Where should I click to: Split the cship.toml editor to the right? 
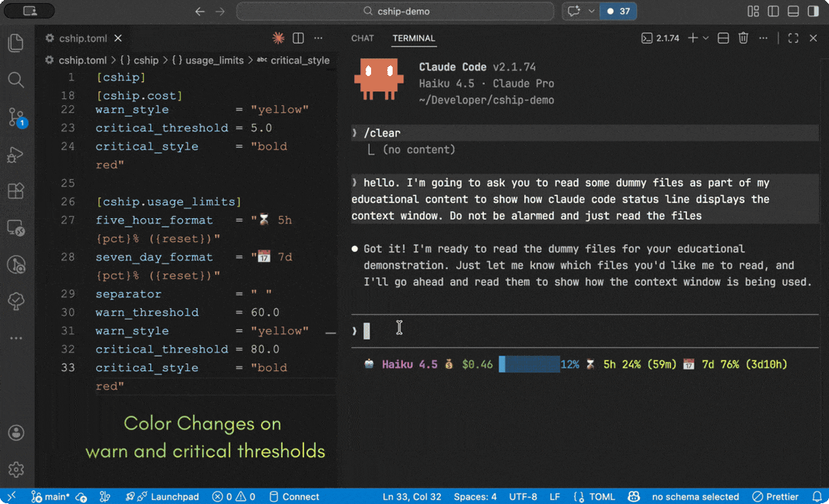tap(298, 38)
